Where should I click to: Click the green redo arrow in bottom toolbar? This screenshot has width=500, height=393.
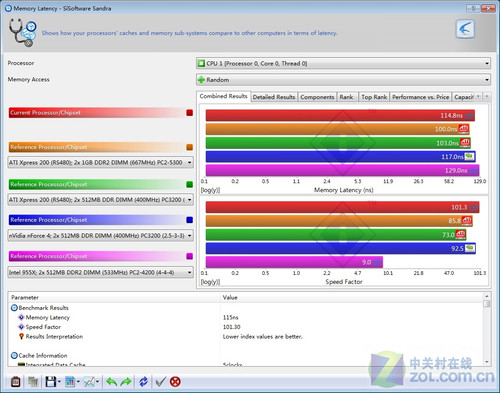coord(126,382)
